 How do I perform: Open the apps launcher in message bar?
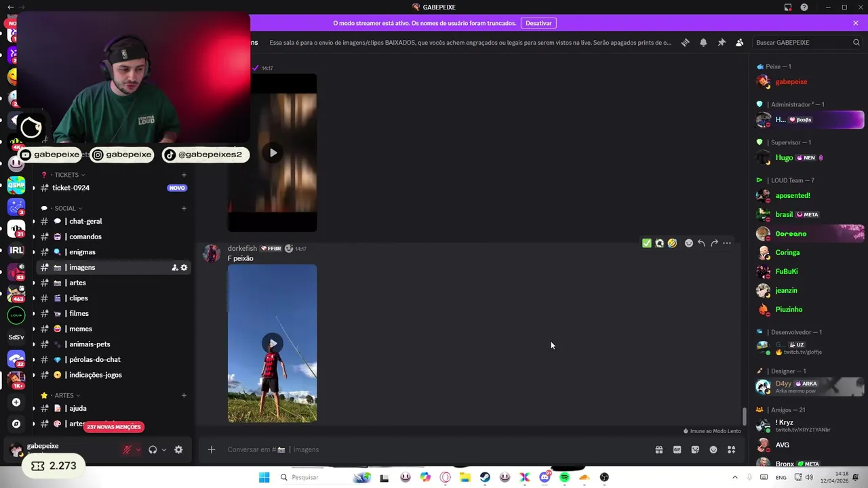pyautogui.click(x=732, y=449)
